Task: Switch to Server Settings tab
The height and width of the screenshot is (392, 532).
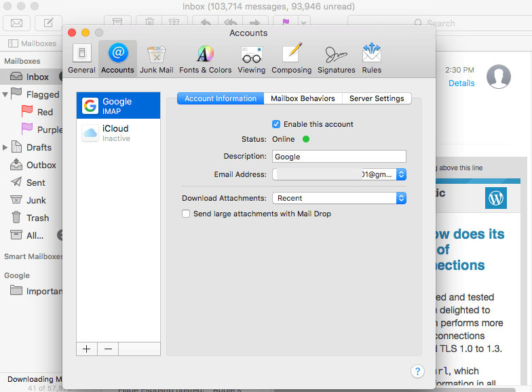Action: click(377, 98)
